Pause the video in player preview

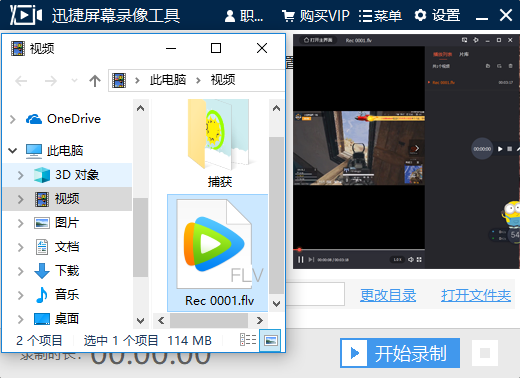point(301,259)
